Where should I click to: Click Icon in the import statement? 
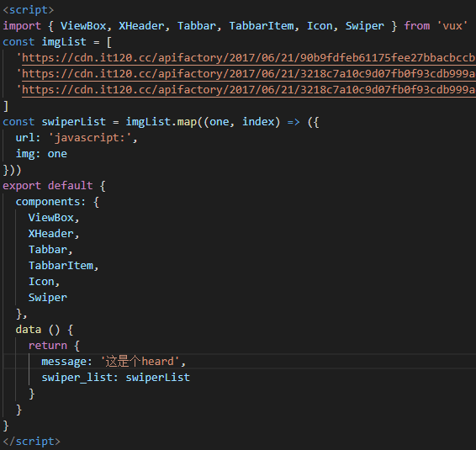pos(320,26)
